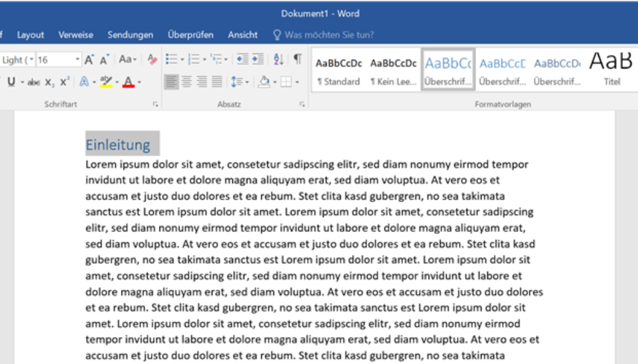Apply the third Überschrift style
The width and height of the screenshot is (638, 364).
pos(557,70)
